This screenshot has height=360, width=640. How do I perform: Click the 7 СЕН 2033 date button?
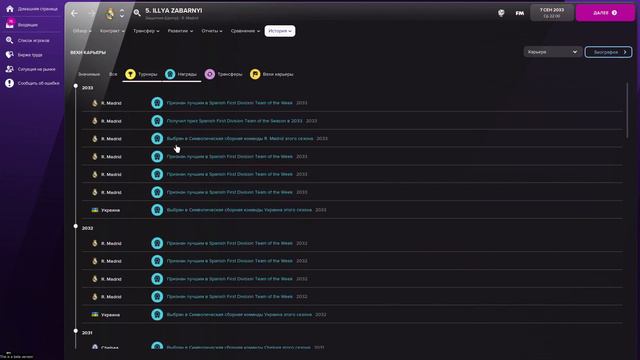click(x=552, y=13)
